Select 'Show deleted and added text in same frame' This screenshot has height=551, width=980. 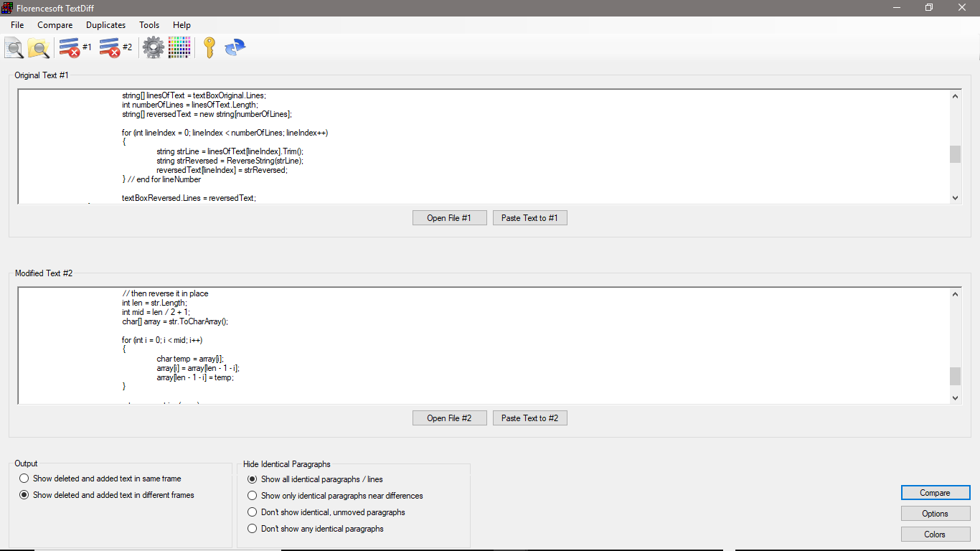tap(24, 479)
